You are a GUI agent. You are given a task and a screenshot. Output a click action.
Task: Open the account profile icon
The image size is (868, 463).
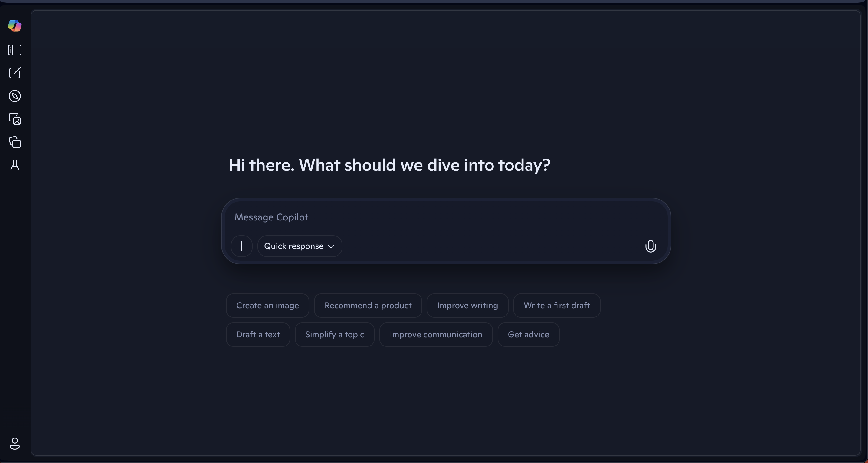tap(15, 443)
